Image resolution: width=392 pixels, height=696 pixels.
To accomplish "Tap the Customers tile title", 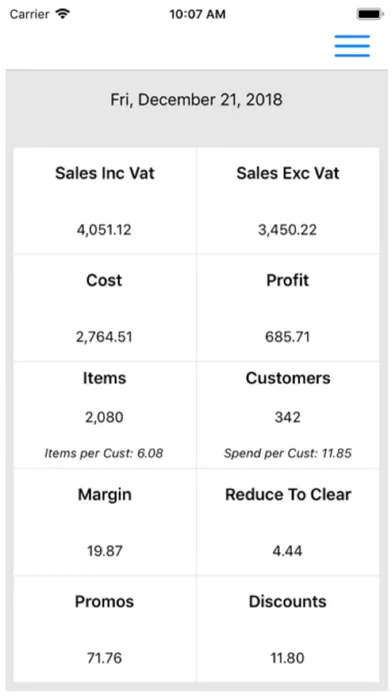I will pyautogui.click(x=288, y=378).
